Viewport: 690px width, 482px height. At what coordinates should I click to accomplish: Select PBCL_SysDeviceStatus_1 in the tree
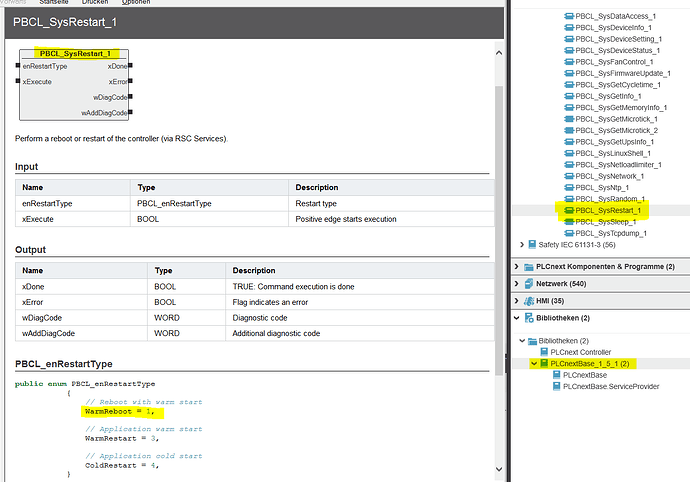pos(617,51)
